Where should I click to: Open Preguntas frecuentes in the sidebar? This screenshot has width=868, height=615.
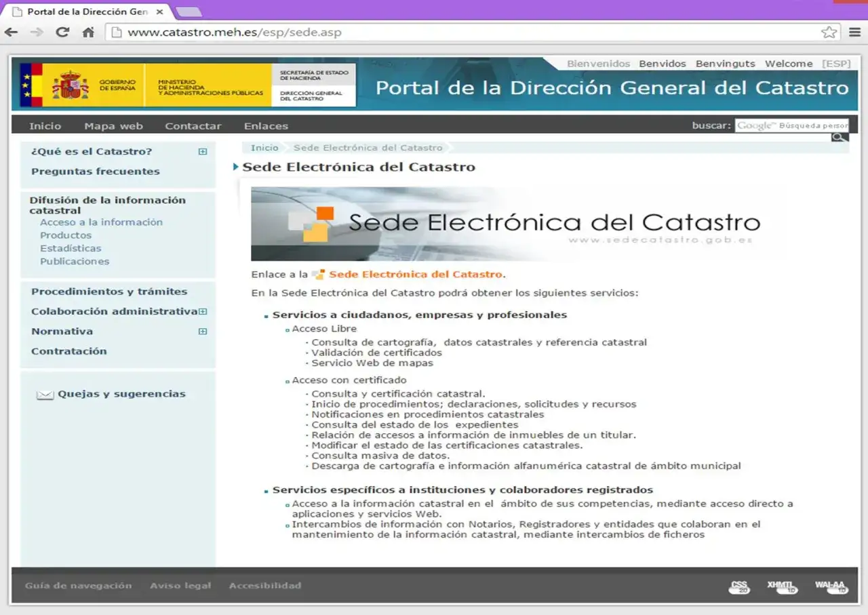(x=96, y=172)
